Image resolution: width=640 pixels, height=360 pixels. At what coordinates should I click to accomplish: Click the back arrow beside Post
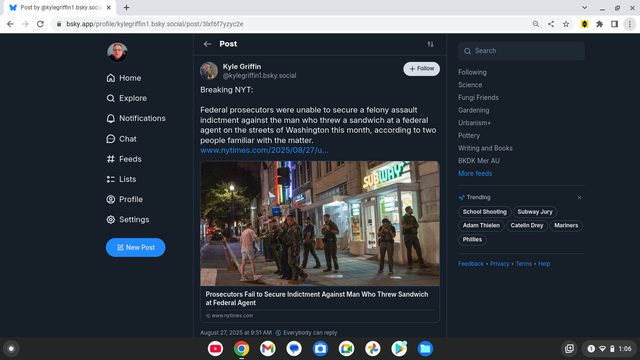coord(207,44)
